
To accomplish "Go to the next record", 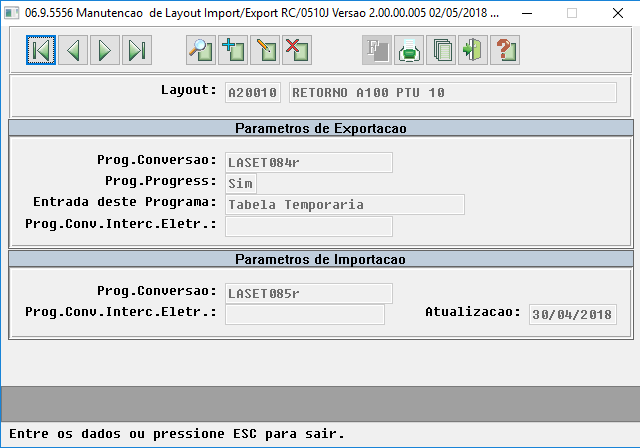I will click(x=105, y=50).
